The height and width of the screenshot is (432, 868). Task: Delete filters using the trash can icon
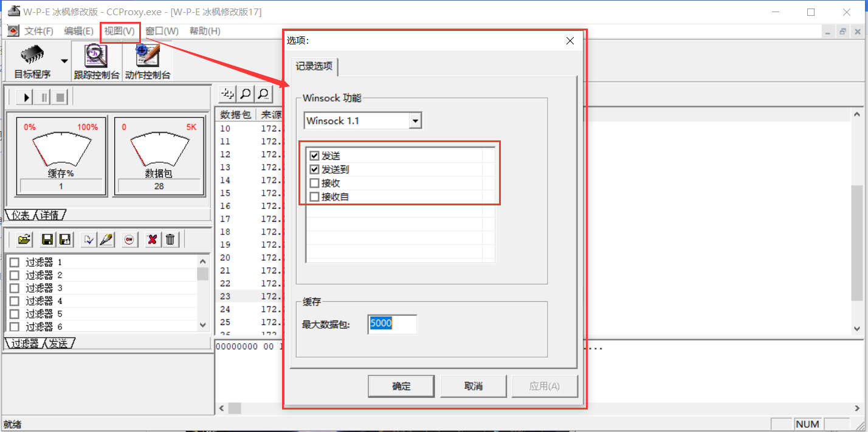pos(170,239)
